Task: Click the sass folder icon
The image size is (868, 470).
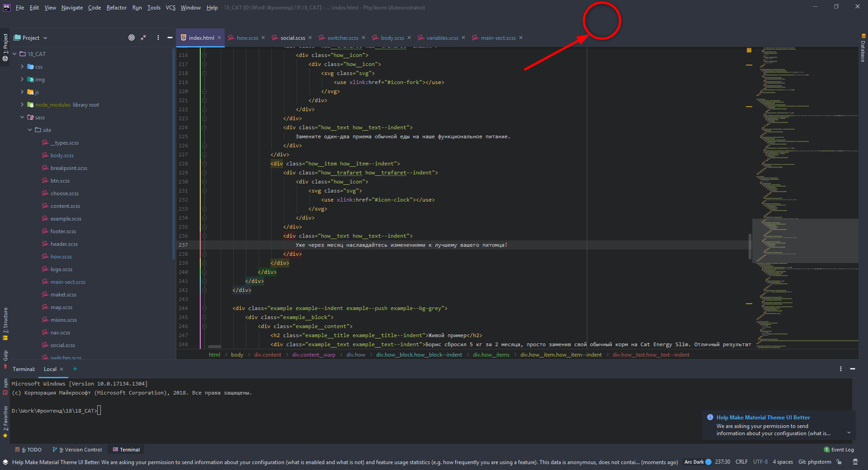Action: [x=30, y=117]
